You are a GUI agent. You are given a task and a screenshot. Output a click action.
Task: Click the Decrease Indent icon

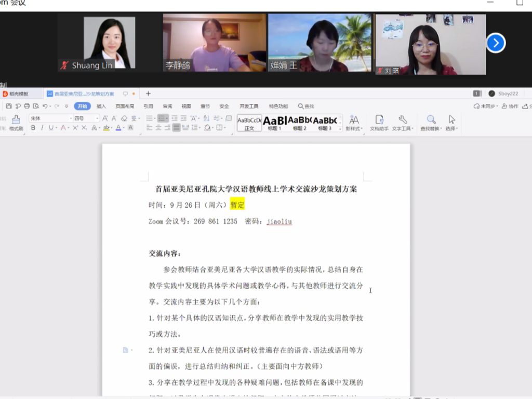coord(175,118)
